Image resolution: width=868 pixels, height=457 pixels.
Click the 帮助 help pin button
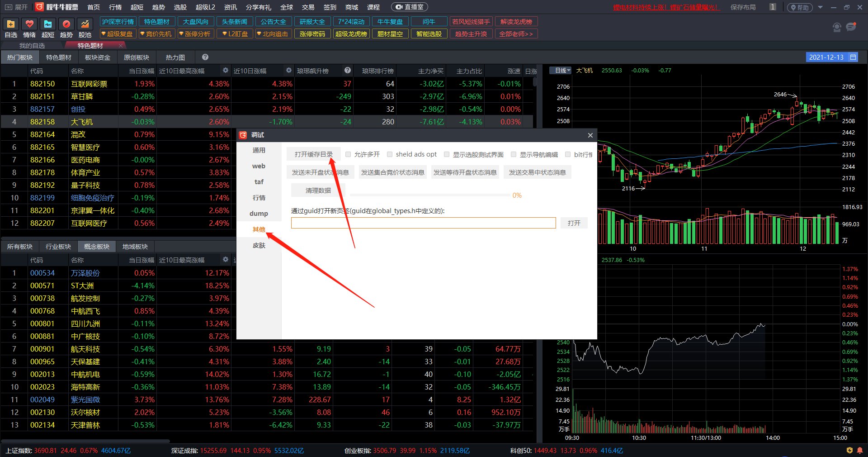(x=800, y=7)
